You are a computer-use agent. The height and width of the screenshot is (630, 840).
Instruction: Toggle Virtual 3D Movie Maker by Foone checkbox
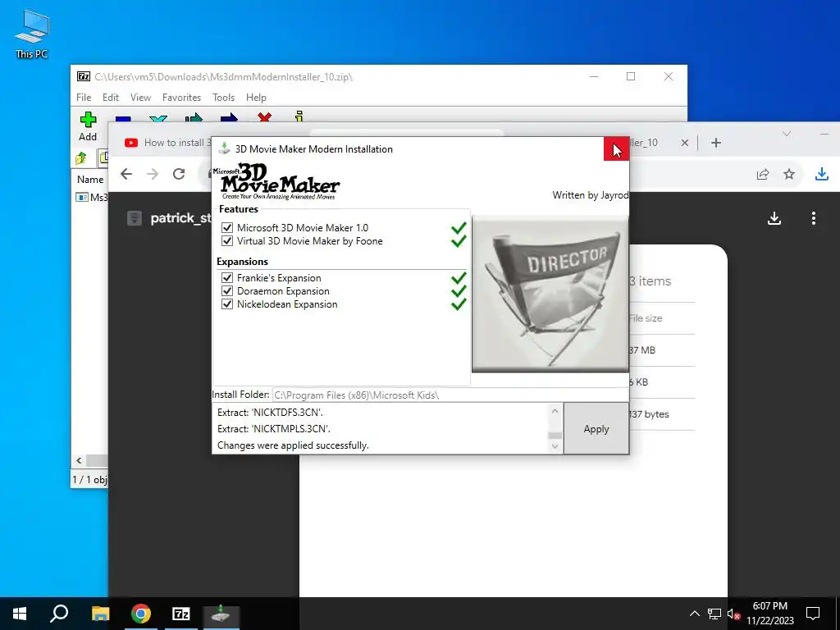tap(227, 241)
